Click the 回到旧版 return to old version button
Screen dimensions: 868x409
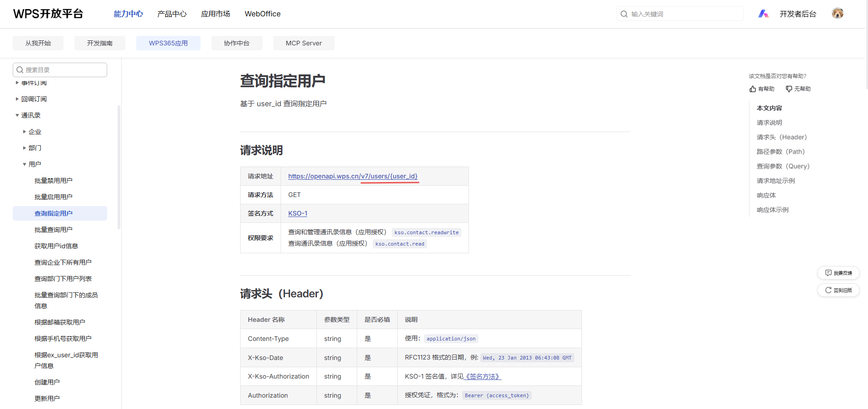click(838, 290)
